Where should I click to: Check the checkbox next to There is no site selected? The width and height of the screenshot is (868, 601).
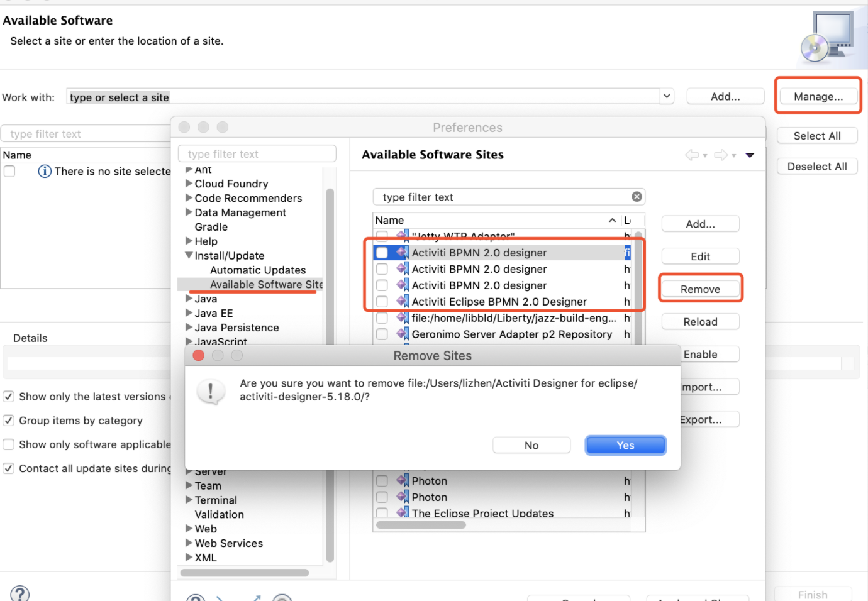tap(9, 171)
